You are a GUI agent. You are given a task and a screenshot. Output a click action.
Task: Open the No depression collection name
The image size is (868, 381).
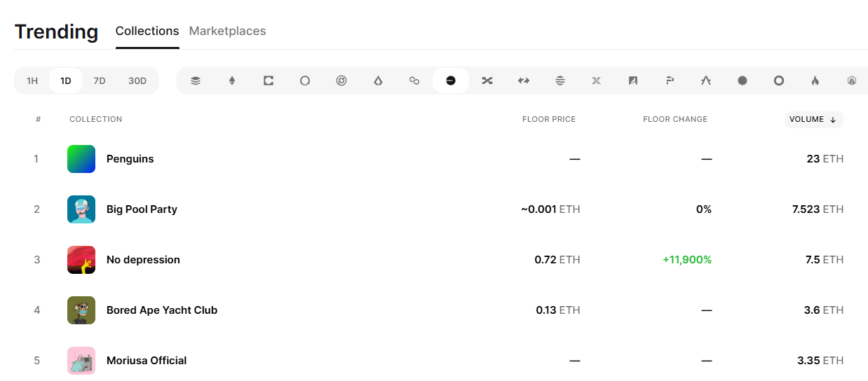143,260
